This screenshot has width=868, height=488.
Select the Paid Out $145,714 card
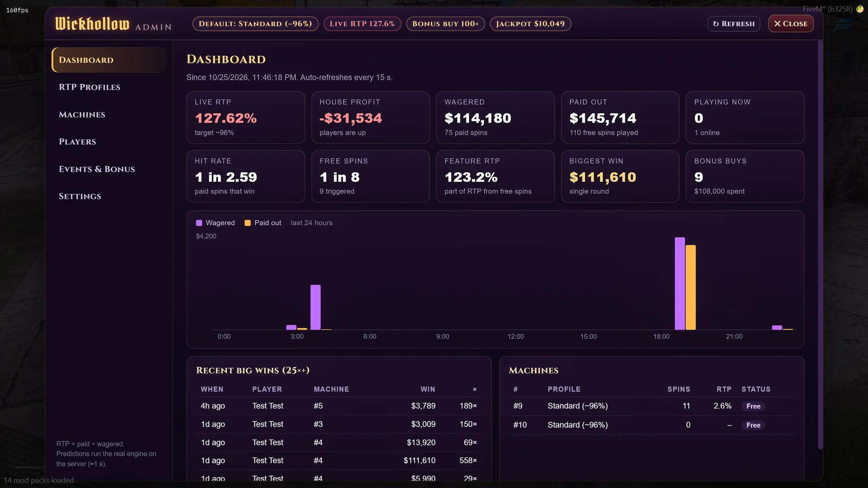(x=620, y=117)
